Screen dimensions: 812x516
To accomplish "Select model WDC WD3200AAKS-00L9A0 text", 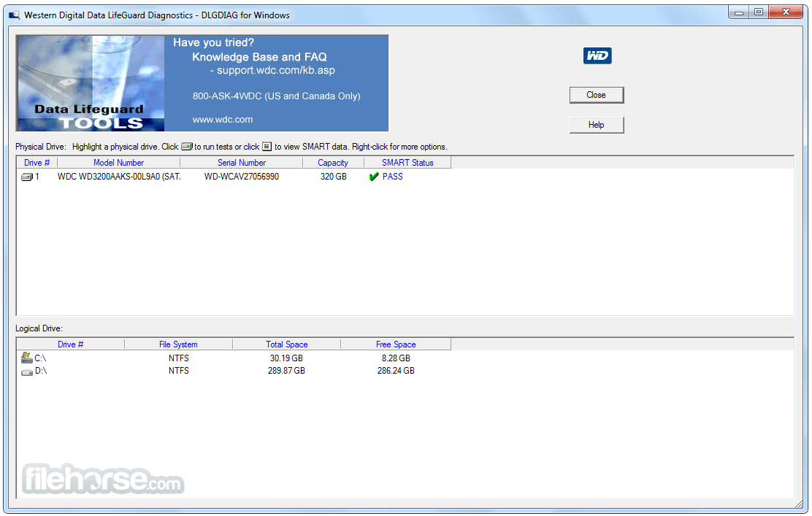I will pos(119,177).
